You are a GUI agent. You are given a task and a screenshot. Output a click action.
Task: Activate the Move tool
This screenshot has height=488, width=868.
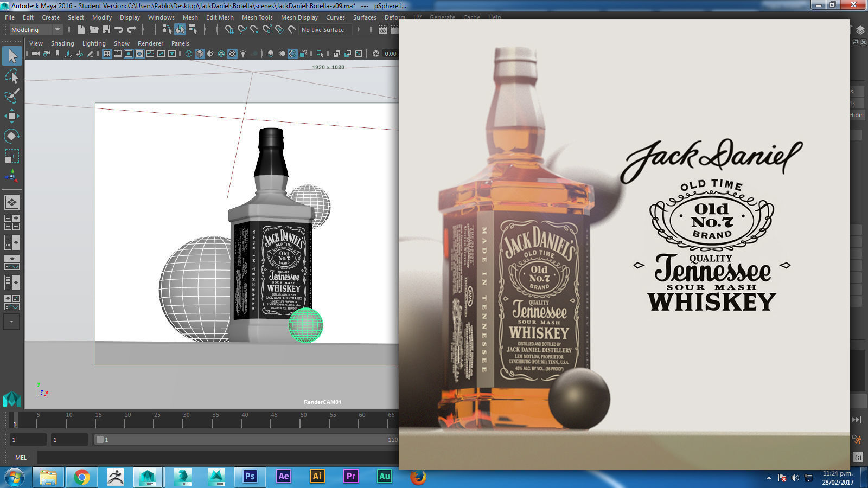point(12,116)
